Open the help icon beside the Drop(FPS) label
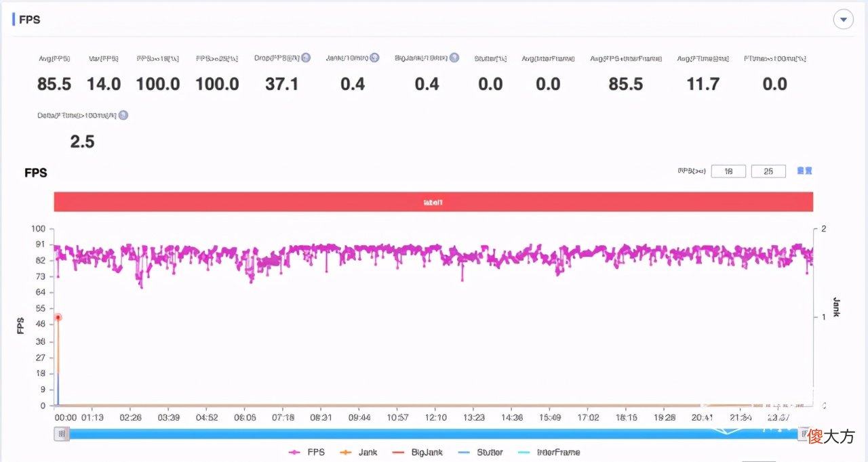 point(306,58)
